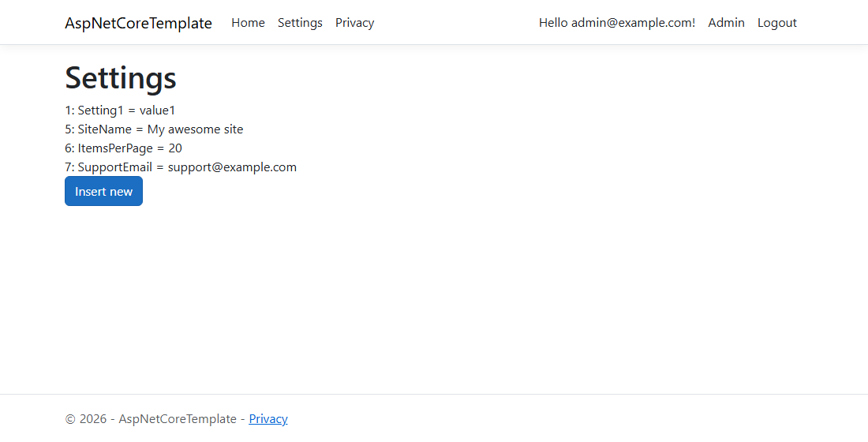
Task: Click the Settings page heading
Action: pyautogui.click(x=121, y=77)
